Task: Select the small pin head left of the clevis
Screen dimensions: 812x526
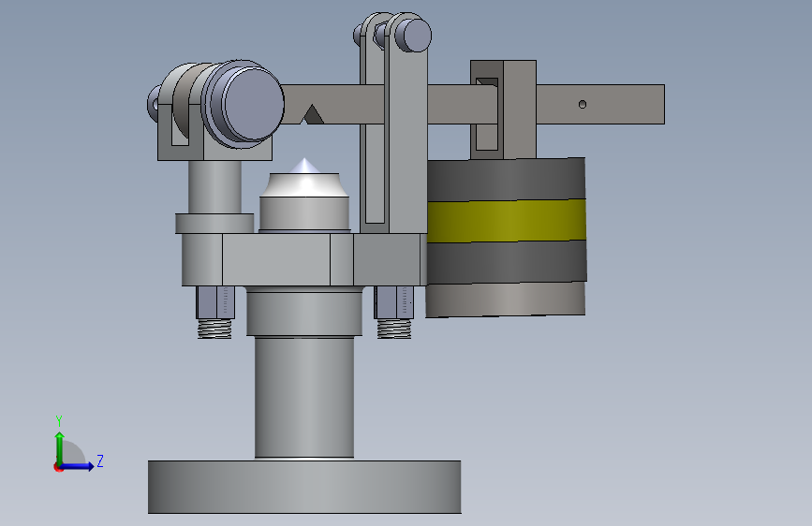Action: point(154,104)
